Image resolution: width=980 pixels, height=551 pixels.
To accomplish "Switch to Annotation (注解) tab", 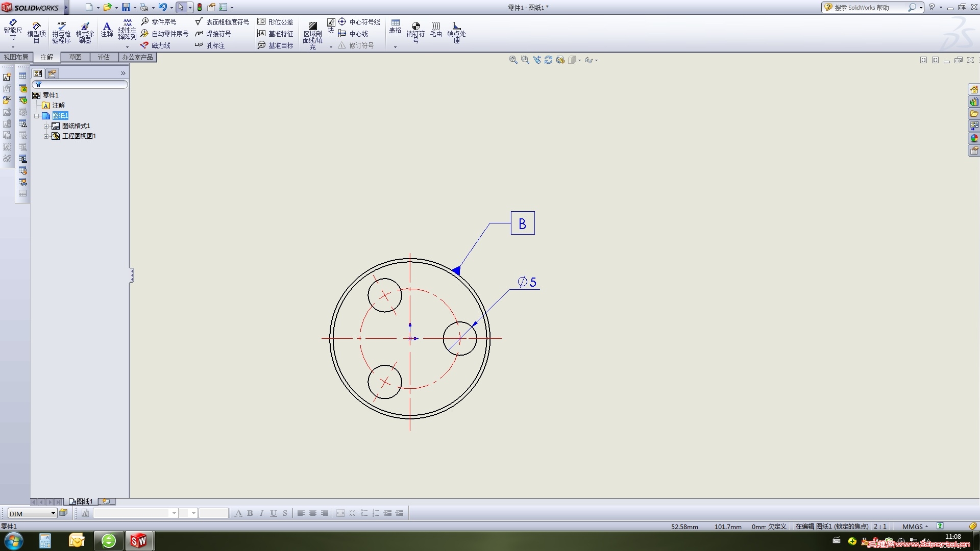I will click(x=47, y=57).
